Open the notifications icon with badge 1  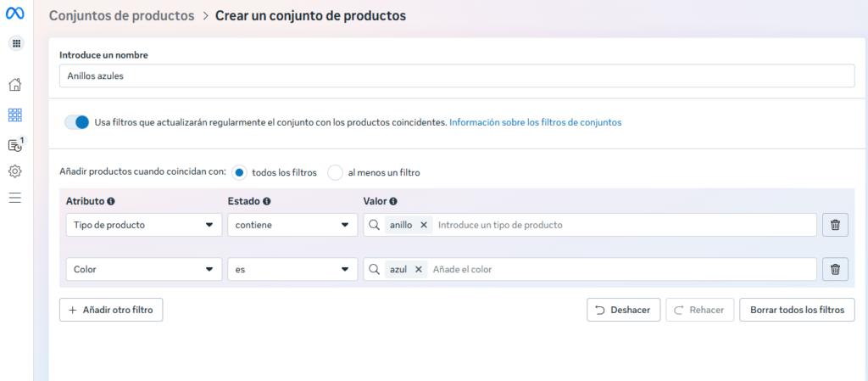click(15, 145)
